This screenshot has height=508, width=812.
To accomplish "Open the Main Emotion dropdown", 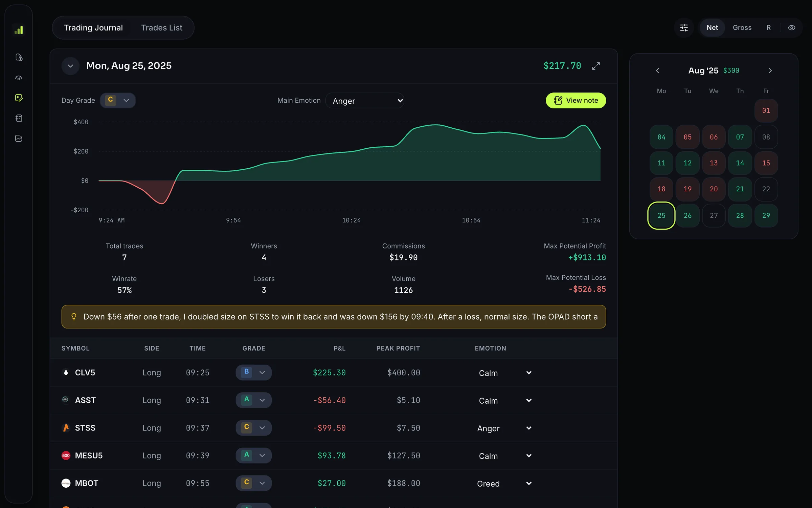I will (365, 101).
